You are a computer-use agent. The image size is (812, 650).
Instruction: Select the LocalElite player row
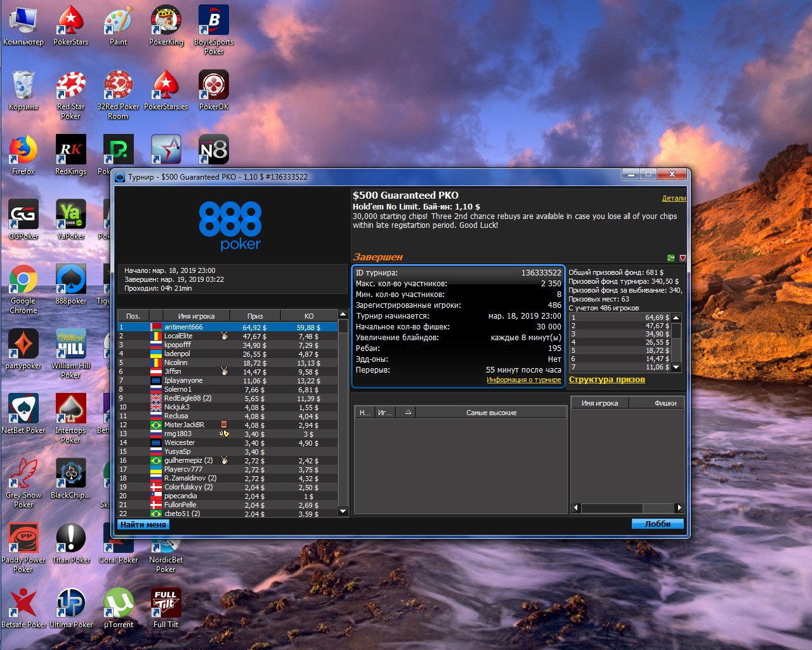pos(228,336)
